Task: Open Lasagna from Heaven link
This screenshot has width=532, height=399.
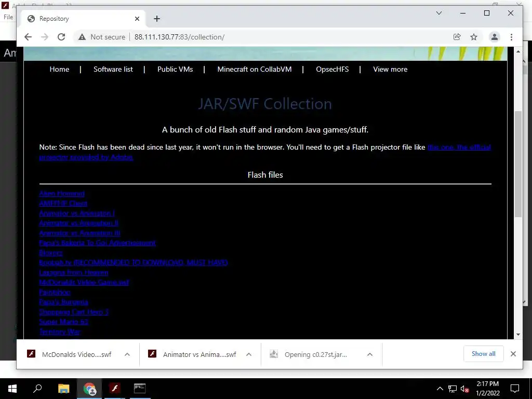Action: (x=74, y=272)
